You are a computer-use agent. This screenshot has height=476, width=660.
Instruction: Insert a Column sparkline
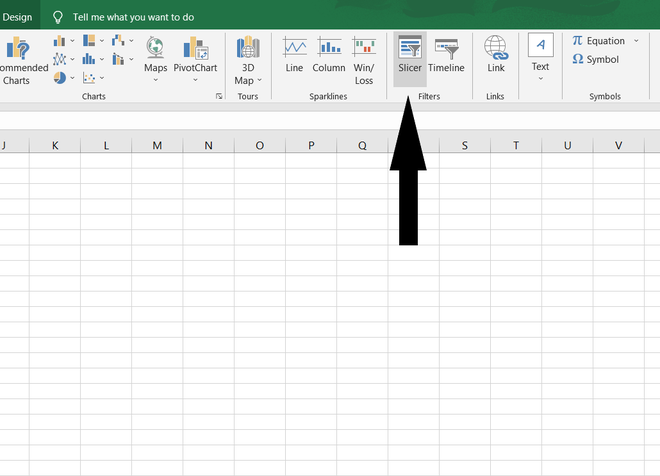click(329, 55)
